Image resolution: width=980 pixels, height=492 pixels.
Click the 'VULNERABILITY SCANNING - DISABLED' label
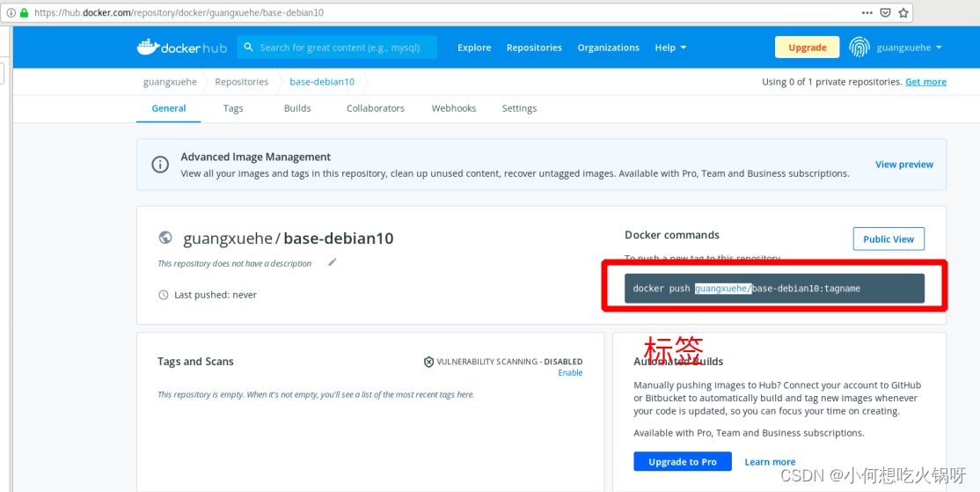509,362
